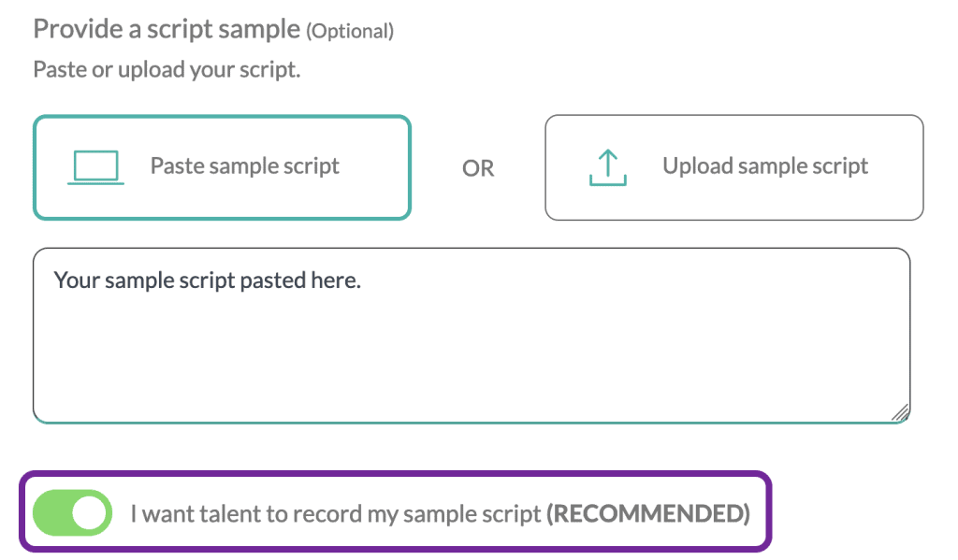
Task: Click the white knob of the green toggle
Action: [x=89, y=513]
